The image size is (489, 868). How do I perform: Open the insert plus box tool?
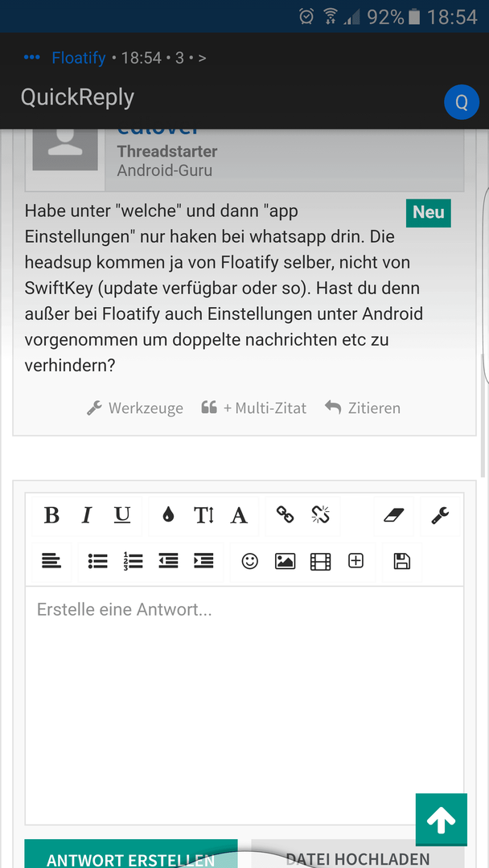[355, 562]
